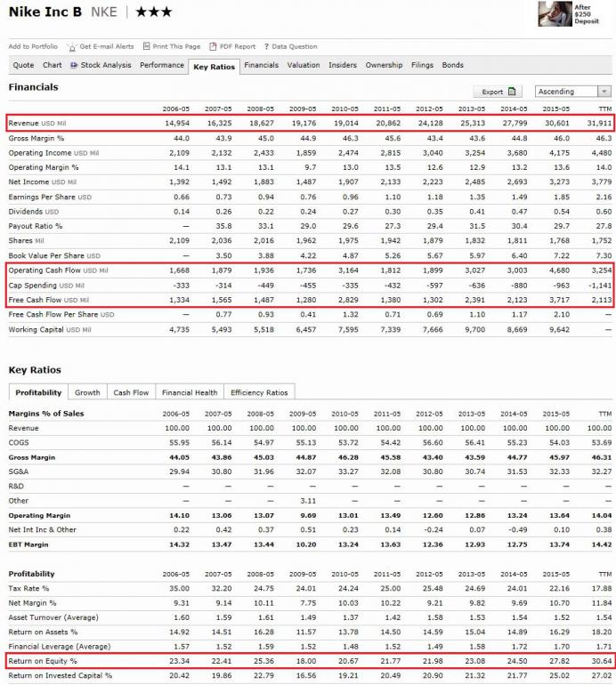Open the Financials tab in navigation

click(x=261, y=65)
